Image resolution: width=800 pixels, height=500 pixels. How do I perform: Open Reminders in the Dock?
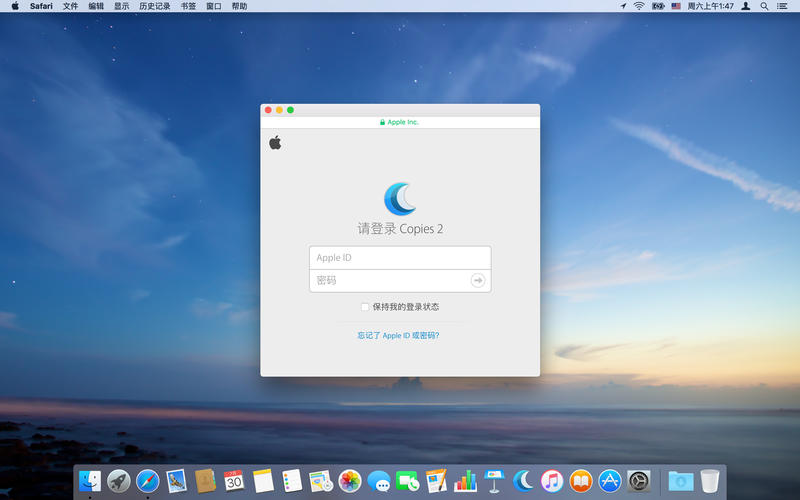(292, 481)
